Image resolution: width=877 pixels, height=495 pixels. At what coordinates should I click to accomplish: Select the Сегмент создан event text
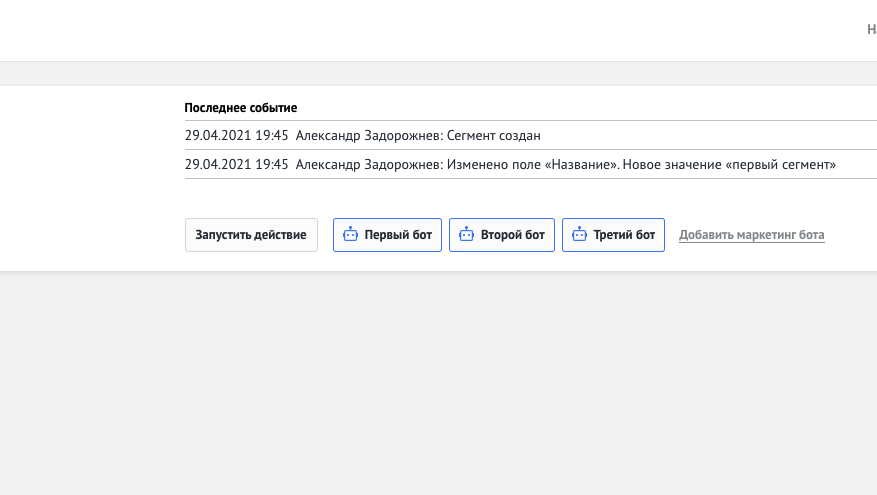click(x=493, y=135)
